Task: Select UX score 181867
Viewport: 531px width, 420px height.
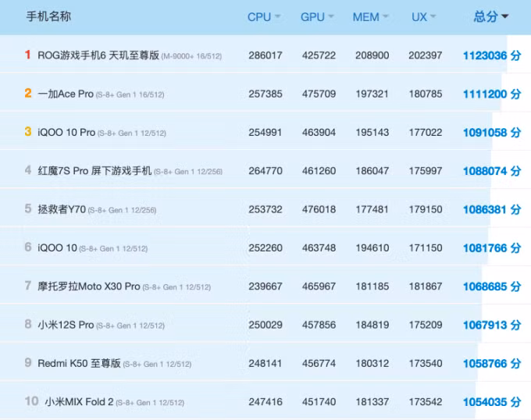Action: pos(425,287)
